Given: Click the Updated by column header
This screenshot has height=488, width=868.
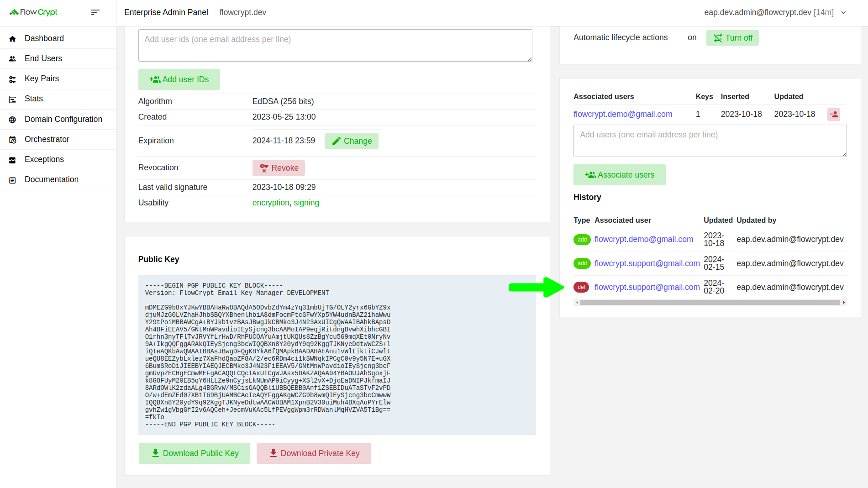Looking at the screenshot, I should click(756, 220).
